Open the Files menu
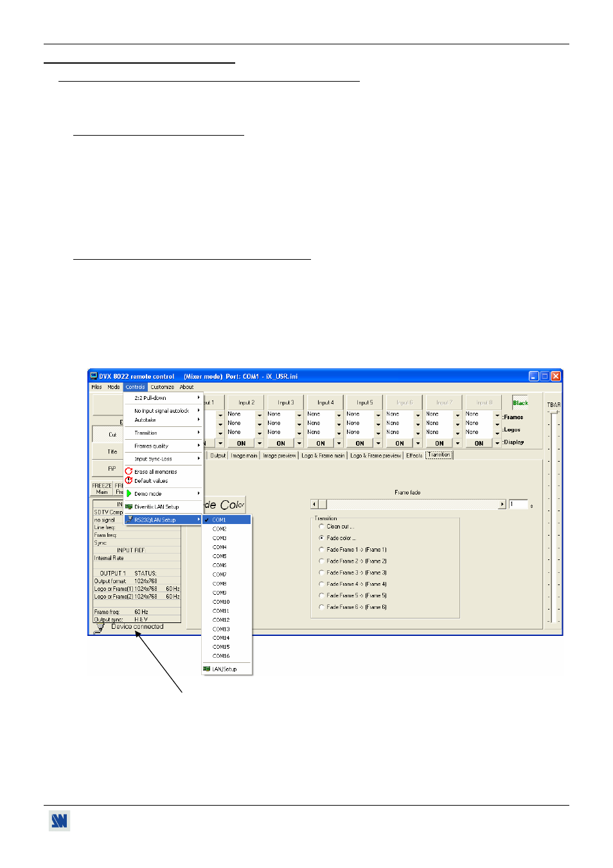The image size is (613, 868). pyautogui.click(x=96, y=387)
